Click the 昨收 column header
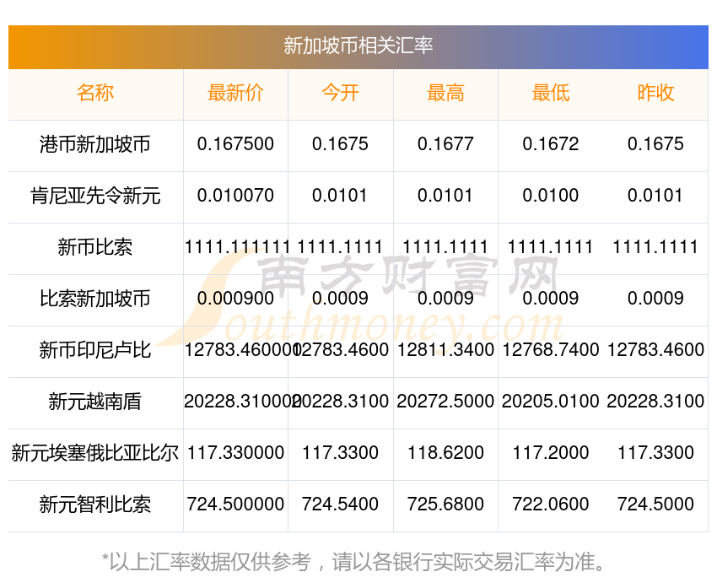Image resolution: width=717 pixels, height=588 pixels. tap(655, 93)
